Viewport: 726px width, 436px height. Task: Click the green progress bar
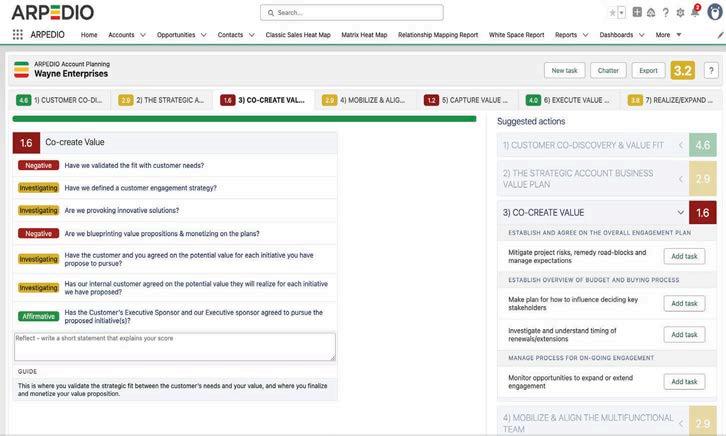click(x=244, y=119)
